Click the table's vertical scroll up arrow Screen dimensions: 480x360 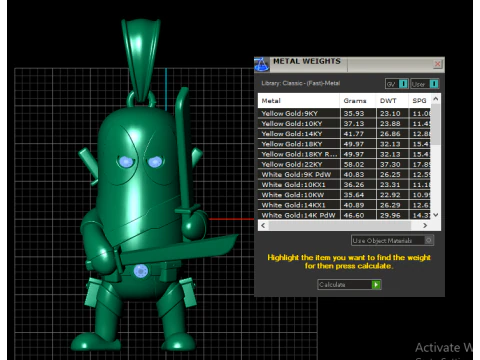(435, 99)
